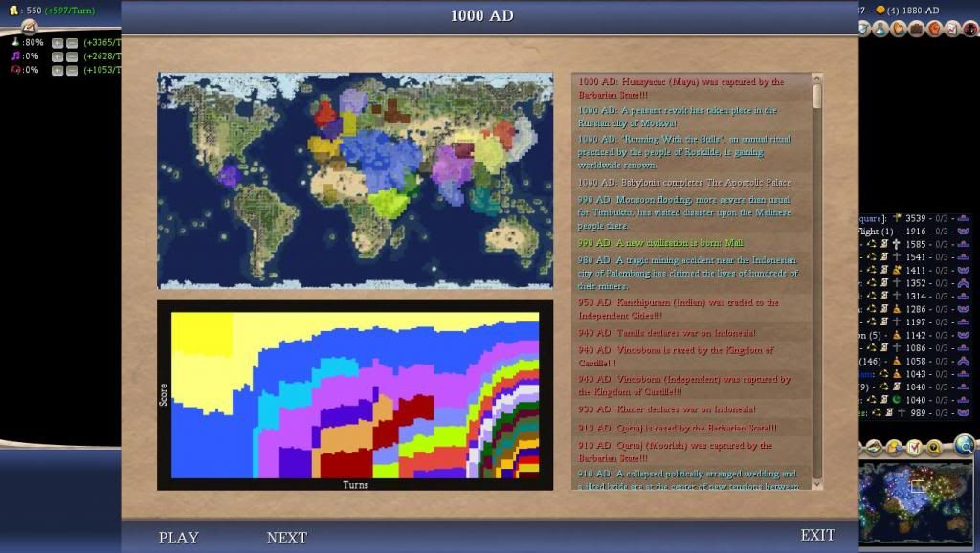The width and height of the screenshot is (980, 553).
Task: Click the religion icon in the 1411 row
Action: [897, 270]
